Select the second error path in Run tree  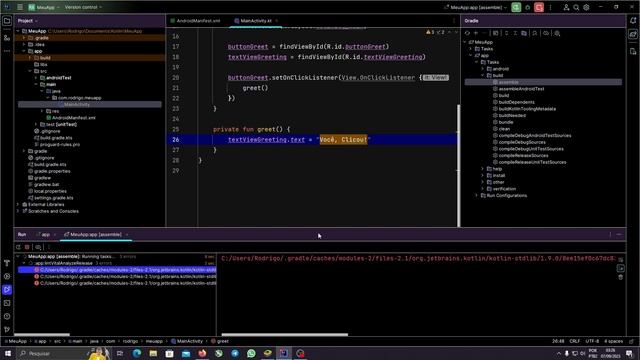tap(125, 277)
